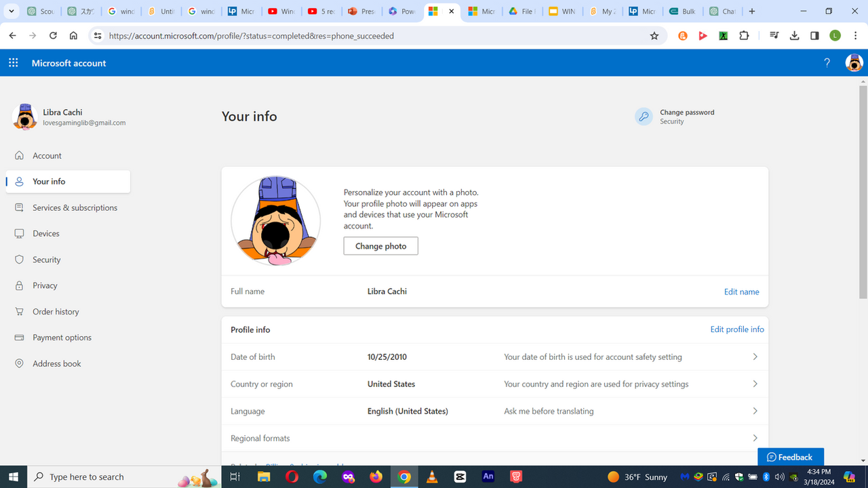This screenshot has width=868, height=488.
Task: Click the volume speaker tray icon
Action: coord(779,476)
